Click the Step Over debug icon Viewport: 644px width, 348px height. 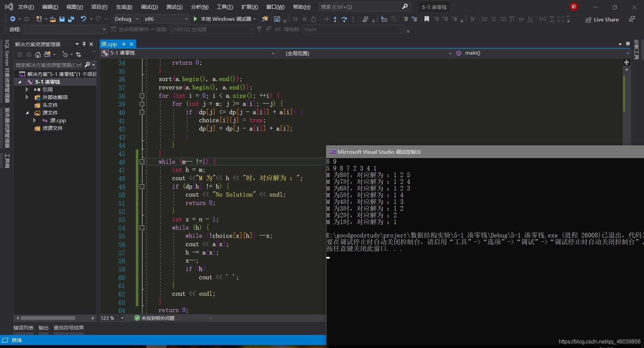coord(344,19)
